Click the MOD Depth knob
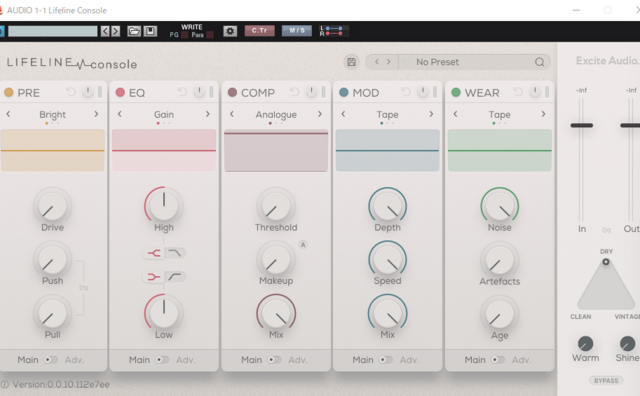Viewport: 640px width, 396px height. click(387, 207)
